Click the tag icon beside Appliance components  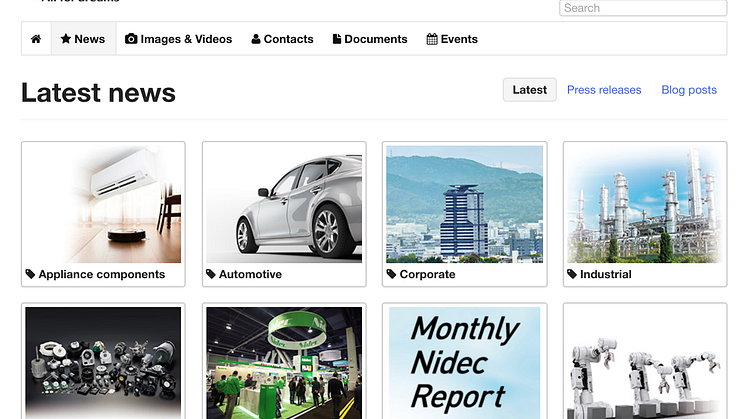[x=30, y=274]
